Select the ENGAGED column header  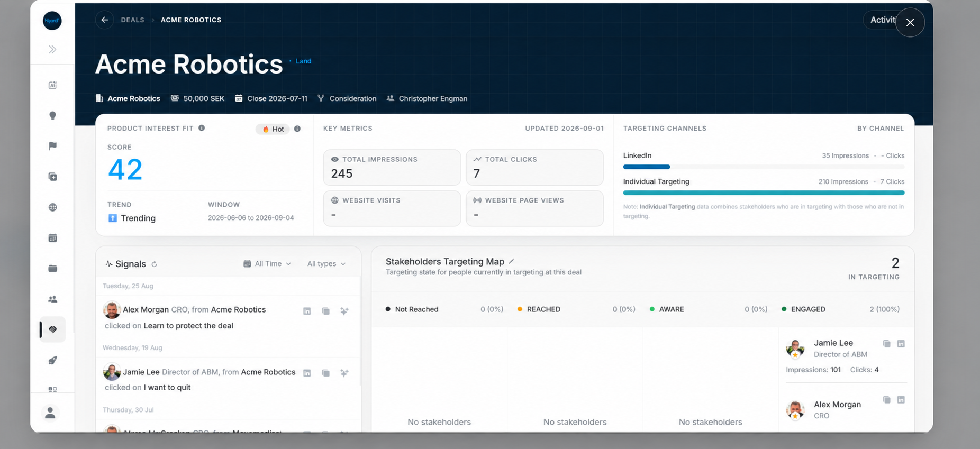(x=841, y=309)
